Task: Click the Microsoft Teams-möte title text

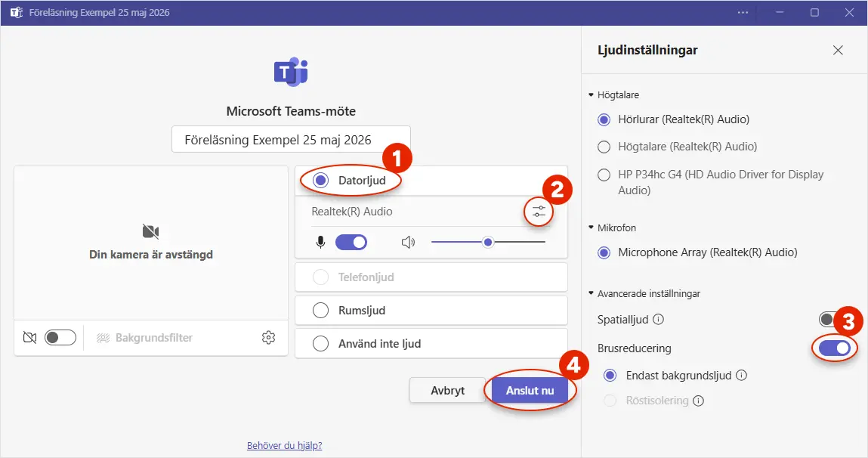Action: tap(291, 111)
